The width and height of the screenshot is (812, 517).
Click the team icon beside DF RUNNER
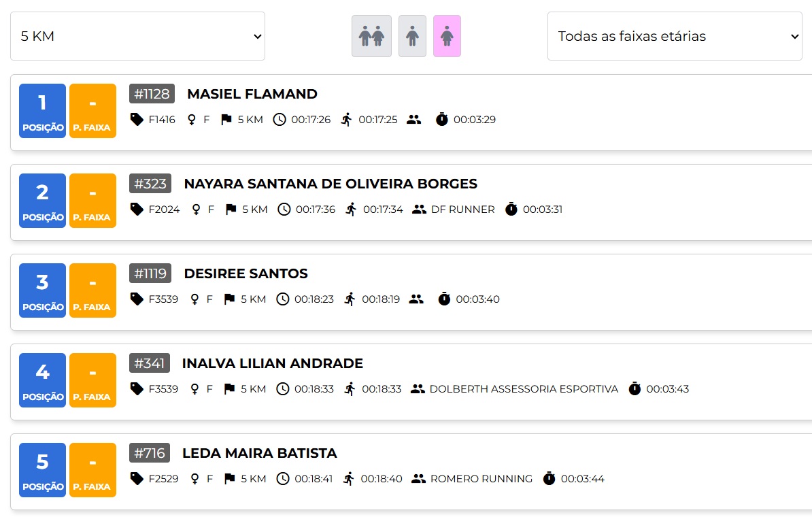coord(419,210)
